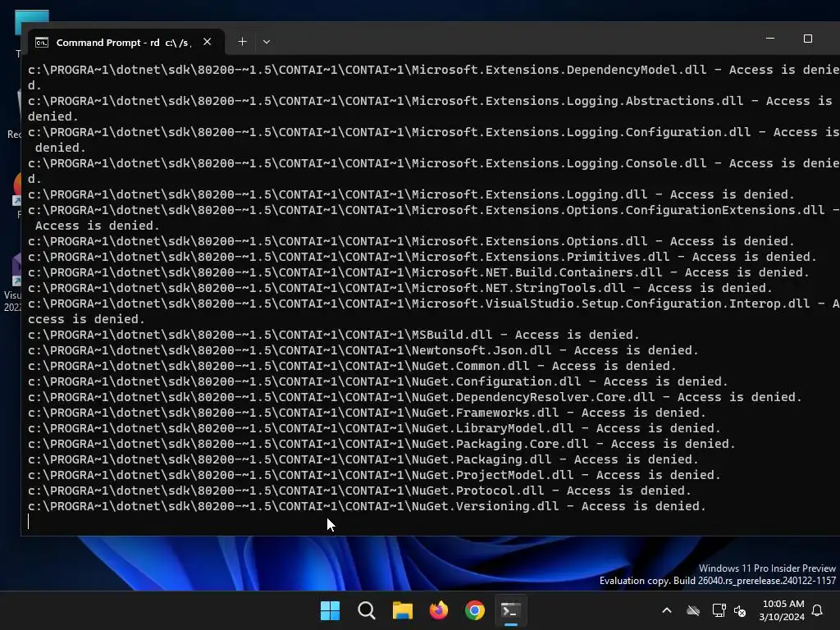Screen dimensions: 840x630
Task: Click the Logging.Configuration.dll output line
Action: [x=434, y=139]
